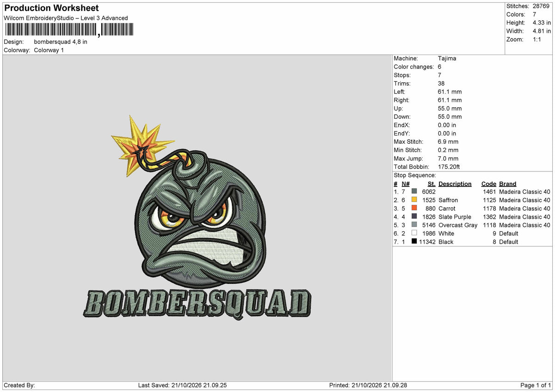This screenshot has width=555, height=392.
Task: Click the Total Bobbin value '175.20ft'
Action: (449, 166)
